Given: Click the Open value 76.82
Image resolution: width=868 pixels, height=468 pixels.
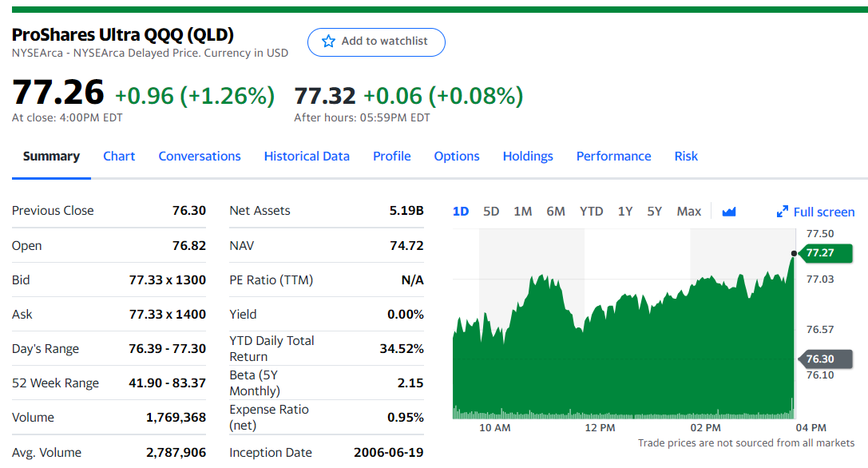Looking at the screenshot, I should pos(188,245).
